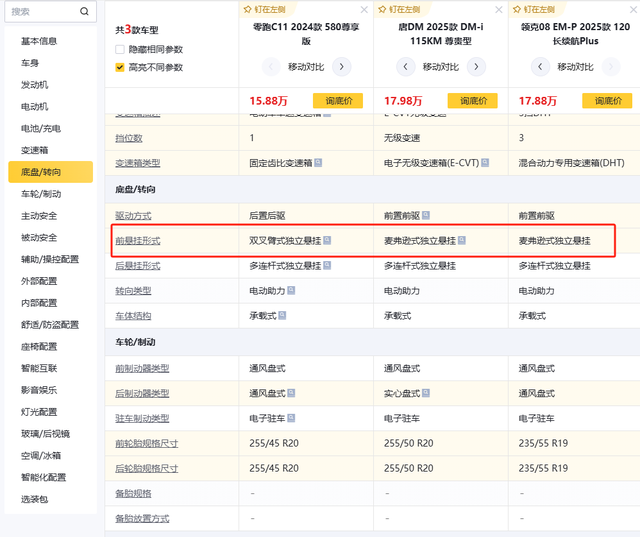Move 唐DM column right with arrow
Viewport: 640px width, 537px height.
click(x=476, y=67)
